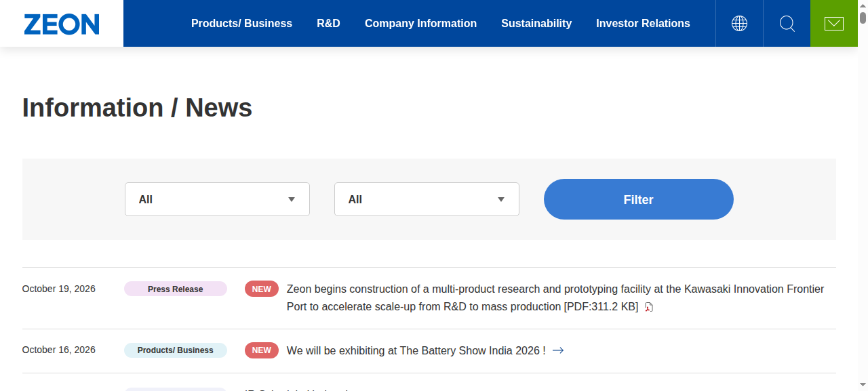Image resolution: width=868 pixels, height=391 pixels.
Task: Apply the blue Filter button
Action: [x=639, y=199]
